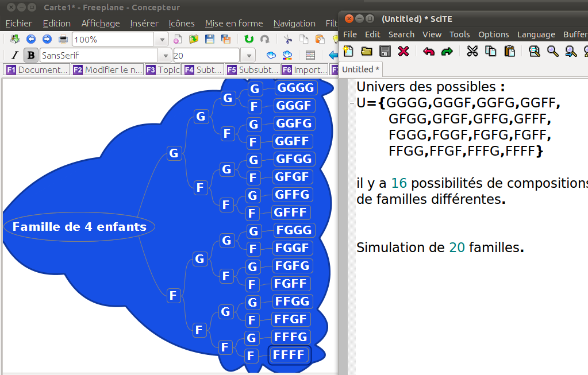
Task: Open the 100% zoom dropdown
Action: click(x=163, y=40)
